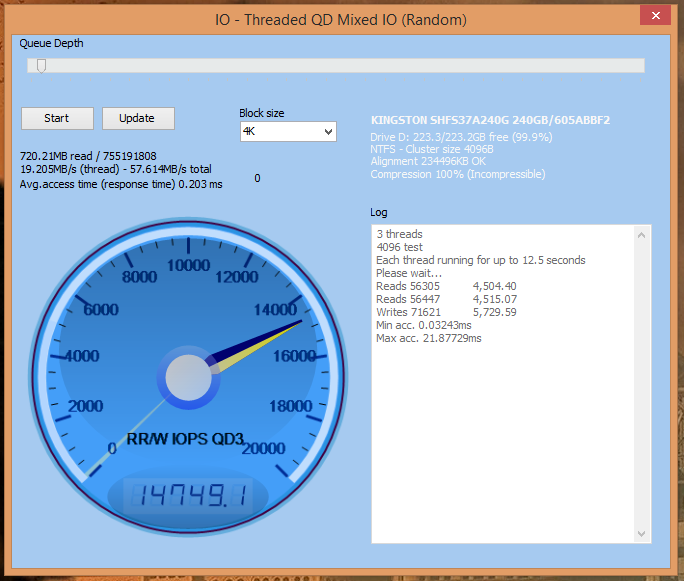Click the 4000 mark on the gauge
Image resolution: width=684 pixels, height=581 pixels.
[82, 356]
